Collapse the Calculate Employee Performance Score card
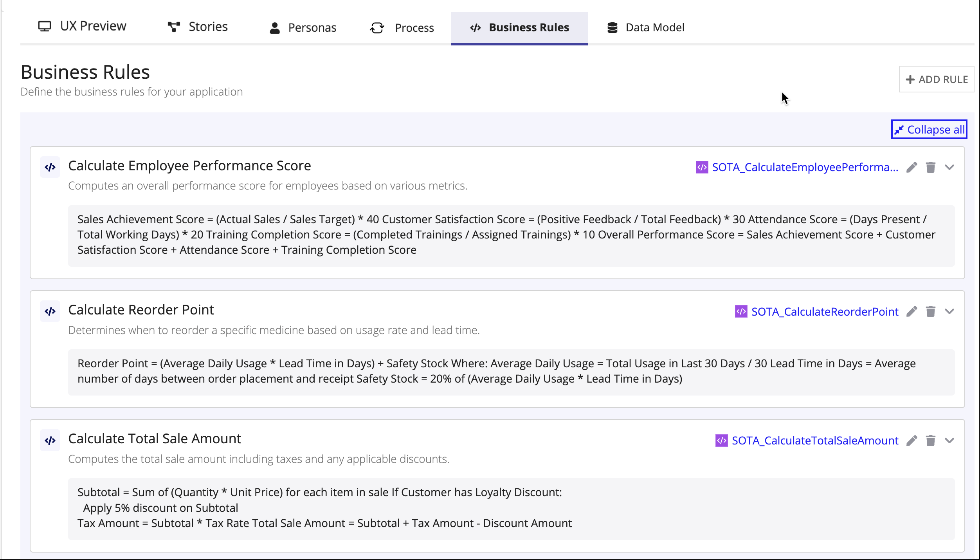 coord(949,167)
